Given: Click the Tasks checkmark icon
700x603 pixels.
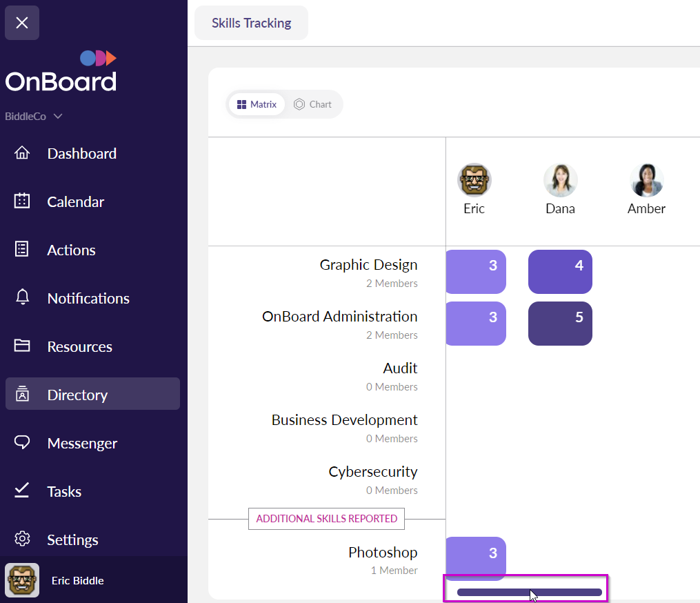Looking at the screenshot, I should click(x=22, y=491).
